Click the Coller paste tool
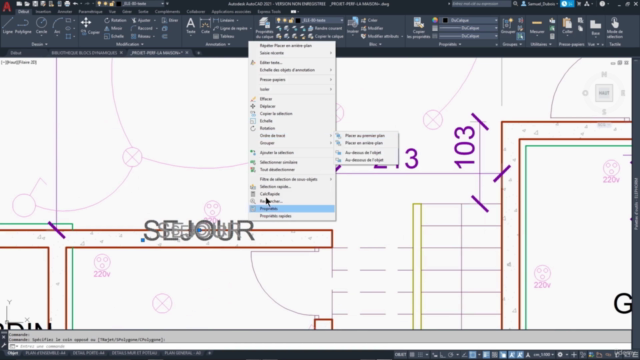Screen dimensions: 640x360 click(567, 26)
